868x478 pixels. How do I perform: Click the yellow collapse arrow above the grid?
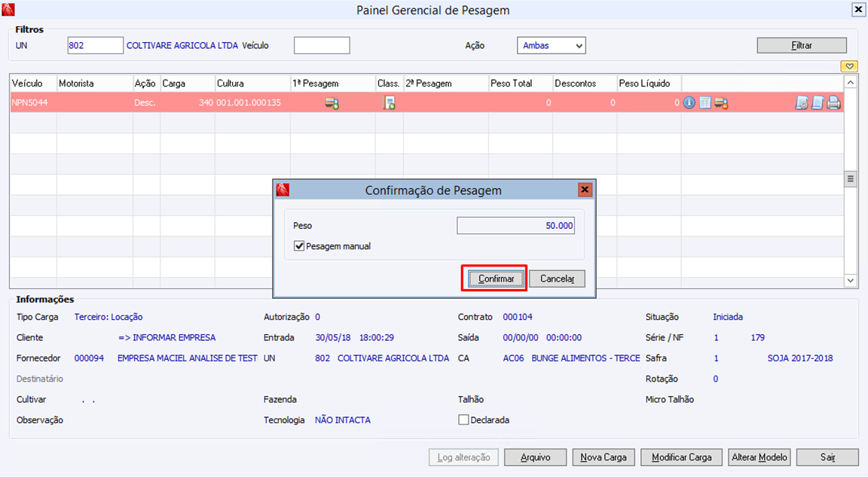pos(849,66)
